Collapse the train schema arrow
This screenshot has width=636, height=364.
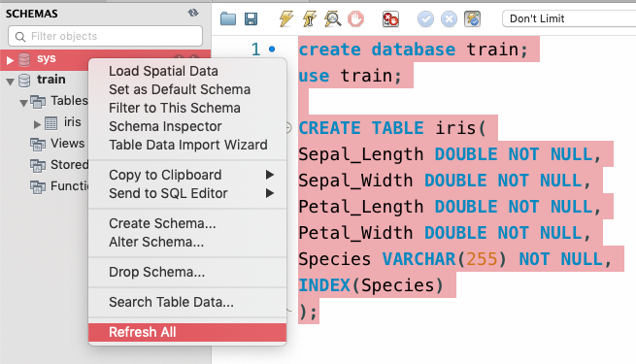coord(10,82)
